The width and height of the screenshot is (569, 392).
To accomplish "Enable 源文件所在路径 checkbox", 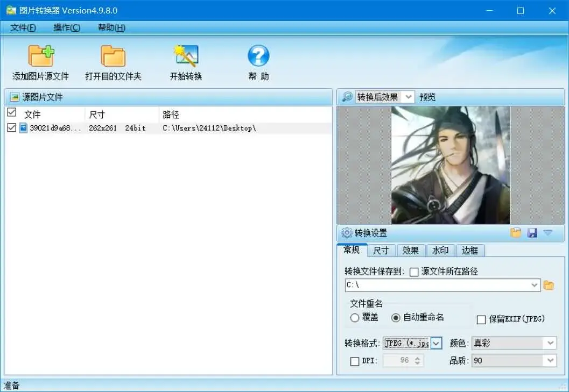I will (x=414, y=272).
